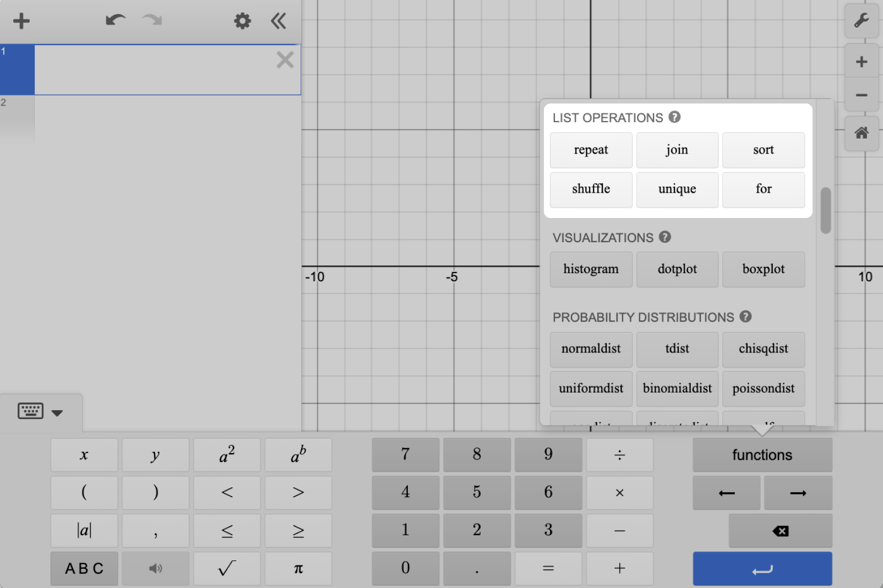This screenshot has height=588, width=883.
Task: Insert less-than sign
Action: pyautogui.click(x=227, y=493)
